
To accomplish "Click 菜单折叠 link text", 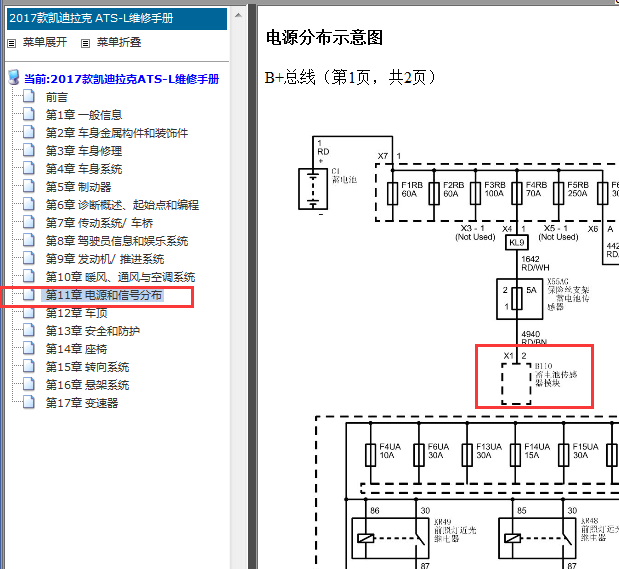I will pyautogui.click(x=119, y=42).
